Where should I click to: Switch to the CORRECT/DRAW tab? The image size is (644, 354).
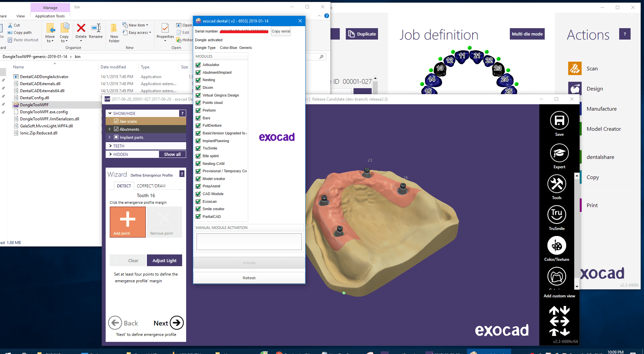pyautogui.click(x=151, y=186)
